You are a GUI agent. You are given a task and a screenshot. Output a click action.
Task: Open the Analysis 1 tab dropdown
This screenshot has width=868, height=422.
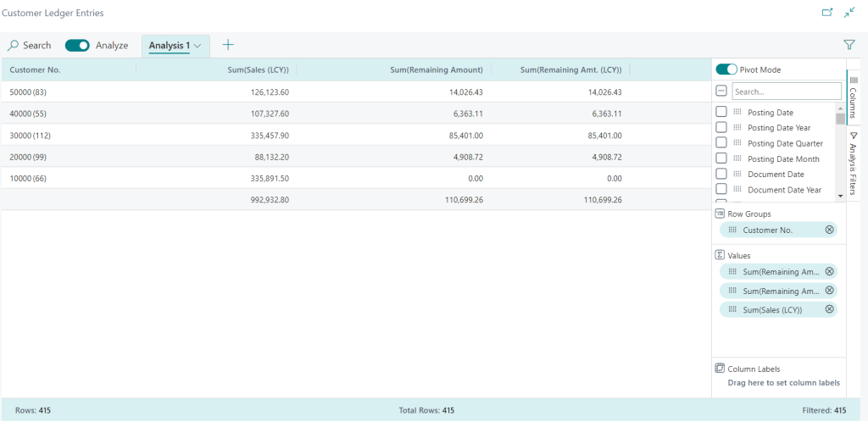pyautogui.click(x=197, y=46)
